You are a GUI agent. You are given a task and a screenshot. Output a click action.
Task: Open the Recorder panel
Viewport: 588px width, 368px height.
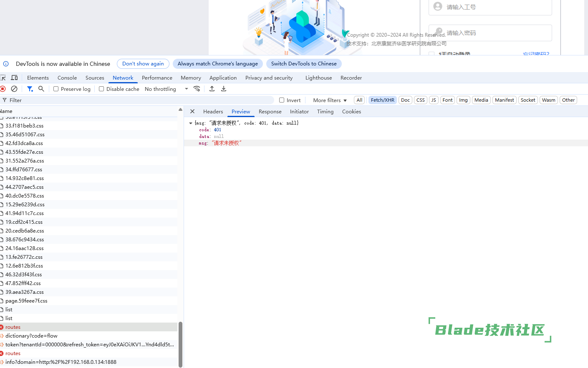click(x=351, y=78)
